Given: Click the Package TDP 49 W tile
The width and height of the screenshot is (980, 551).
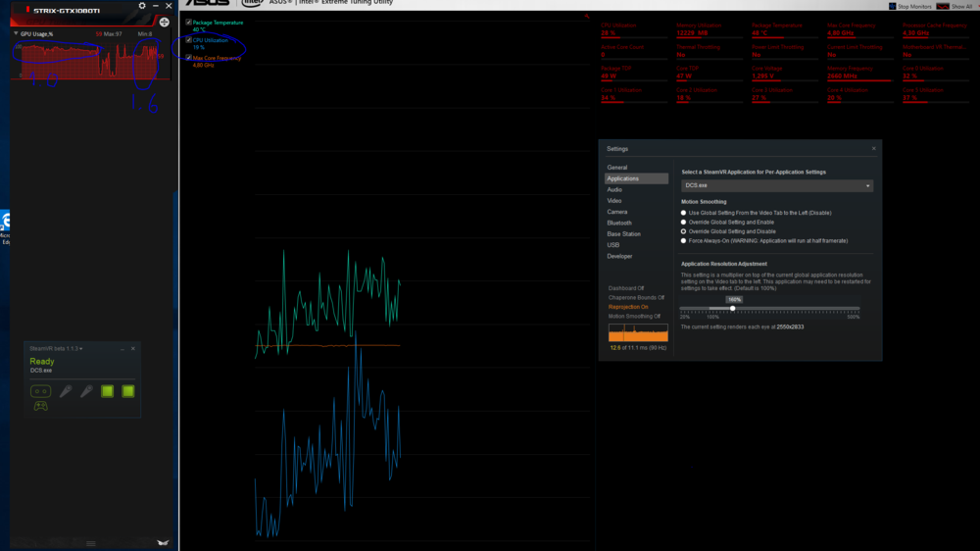Looking at the screenshot, I should click(632, 74).
